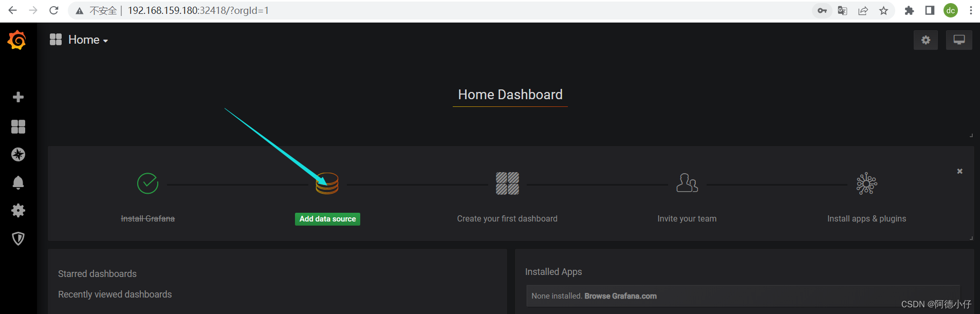Click Invite your team link
The width and height of the screenshot is (980, 314).
(x=687, y=218)
